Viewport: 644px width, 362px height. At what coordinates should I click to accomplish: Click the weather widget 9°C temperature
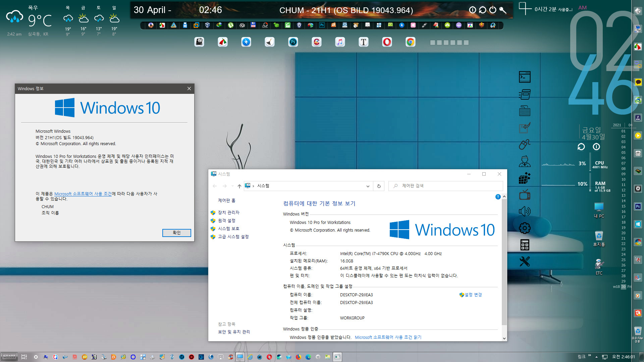click(x=40, y=20)
